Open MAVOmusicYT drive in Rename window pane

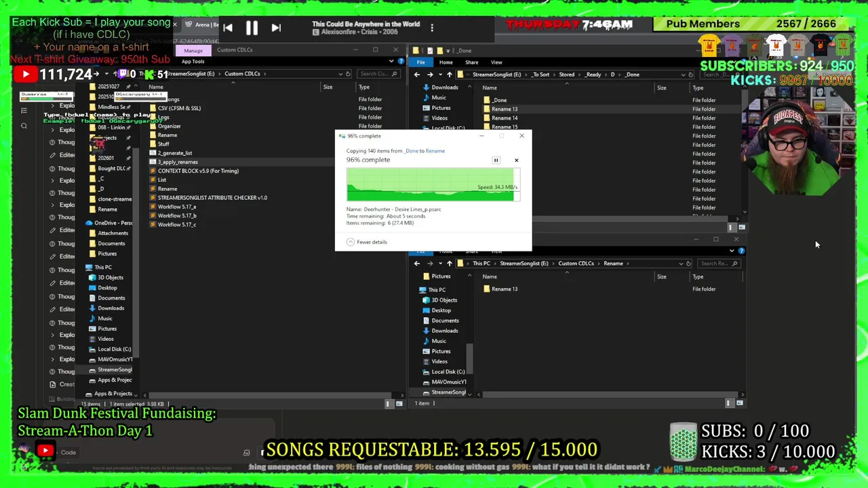click(448, 382)
